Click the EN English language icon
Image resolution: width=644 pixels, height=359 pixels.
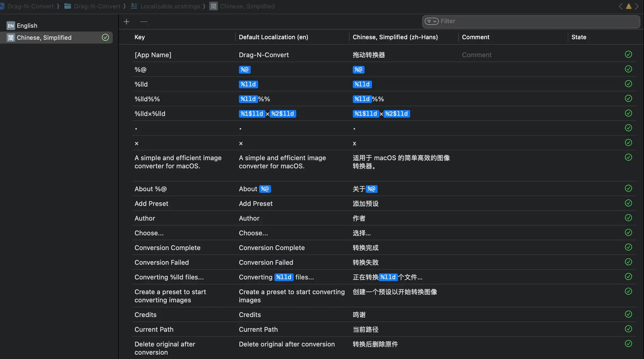(x=11, y=25)
